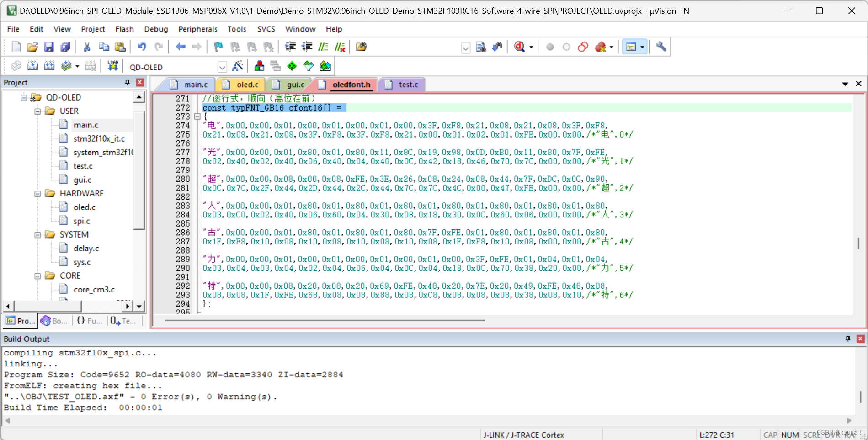Navigate forwards with the right arrow icon
The width and height of the screenshot is (868, 440).
point(197,47)
